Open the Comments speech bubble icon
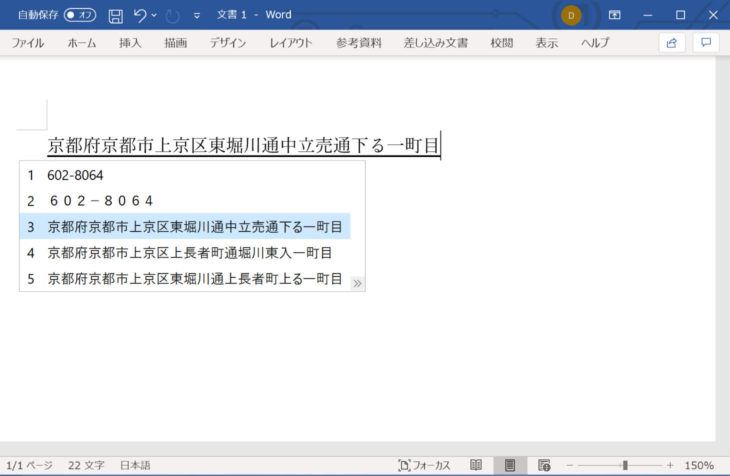The image size is (730, 476). [706, 43]
